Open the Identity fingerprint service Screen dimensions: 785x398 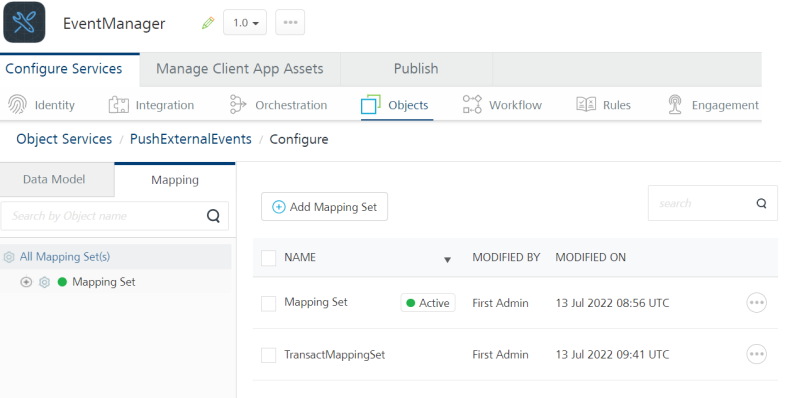point(18,105)
